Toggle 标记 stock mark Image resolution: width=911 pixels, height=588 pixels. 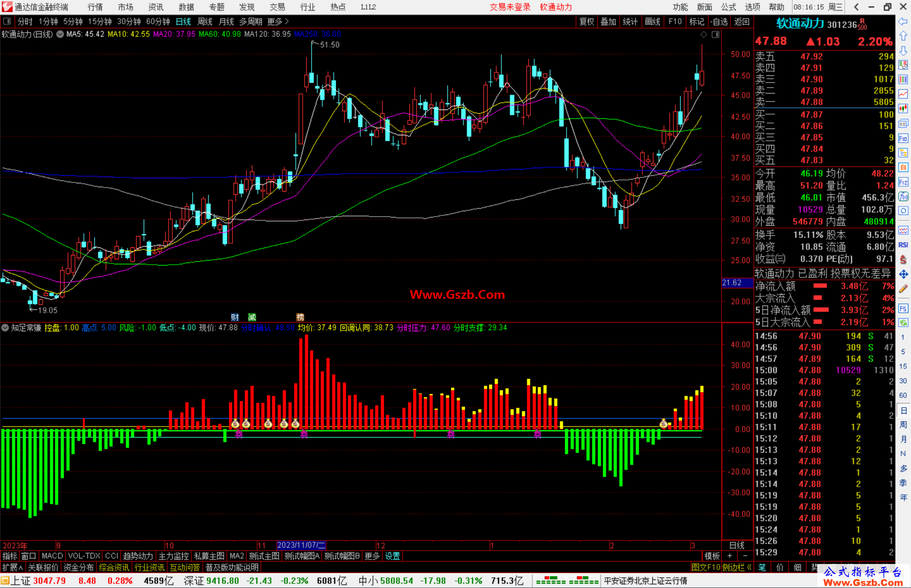[696, 21]
